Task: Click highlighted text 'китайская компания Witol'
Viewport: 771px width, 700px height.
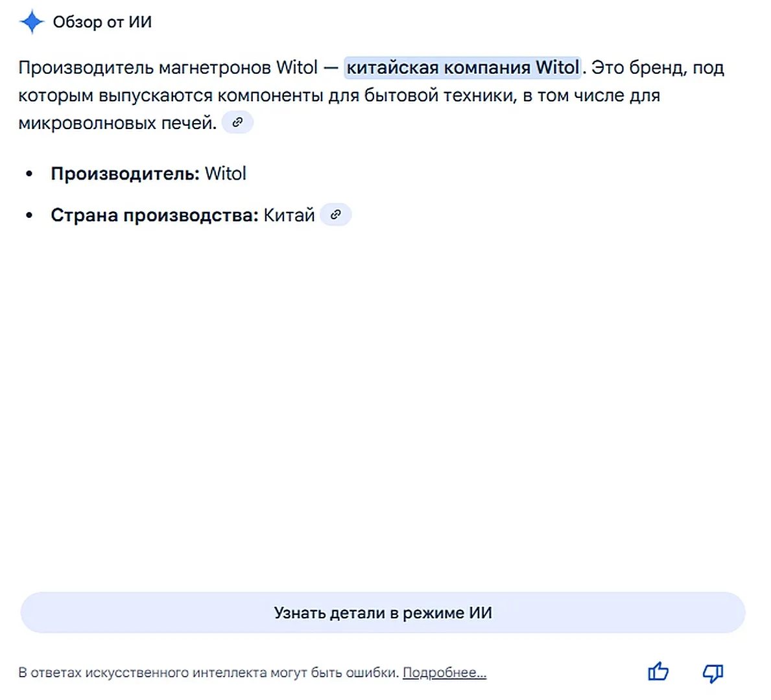Action: 462,67
